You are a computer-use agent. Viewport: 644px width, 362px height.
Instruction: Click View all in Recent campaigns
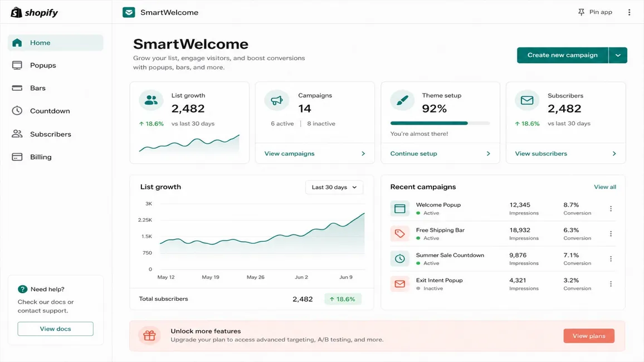pyautogui.click(x=605, y=187)
